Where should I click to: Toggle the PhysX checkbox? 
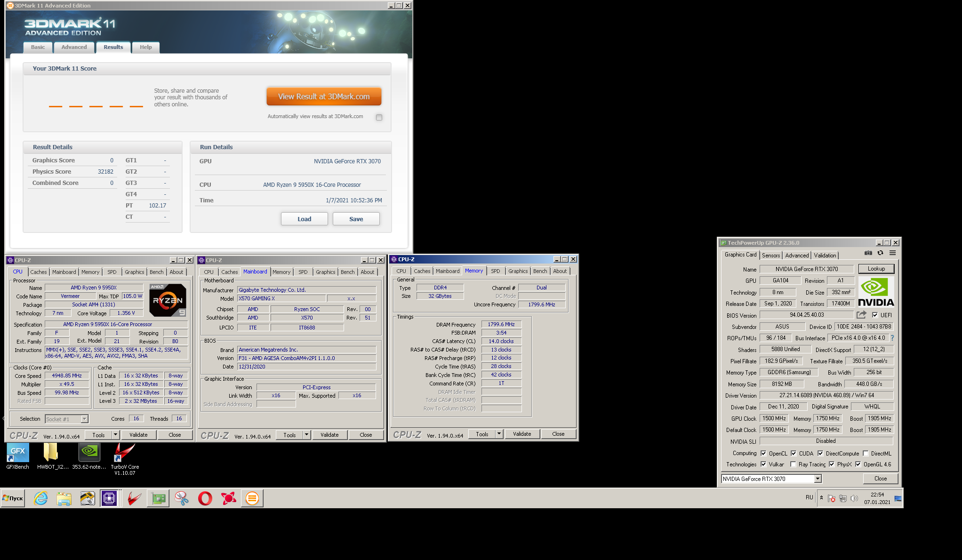(x=832, y=464)
